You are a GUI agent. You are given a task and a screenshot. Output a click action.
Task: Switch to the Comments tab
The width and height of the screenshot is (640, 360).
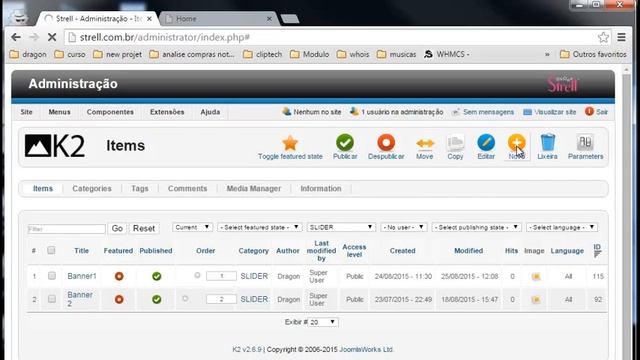coord(187,189)
